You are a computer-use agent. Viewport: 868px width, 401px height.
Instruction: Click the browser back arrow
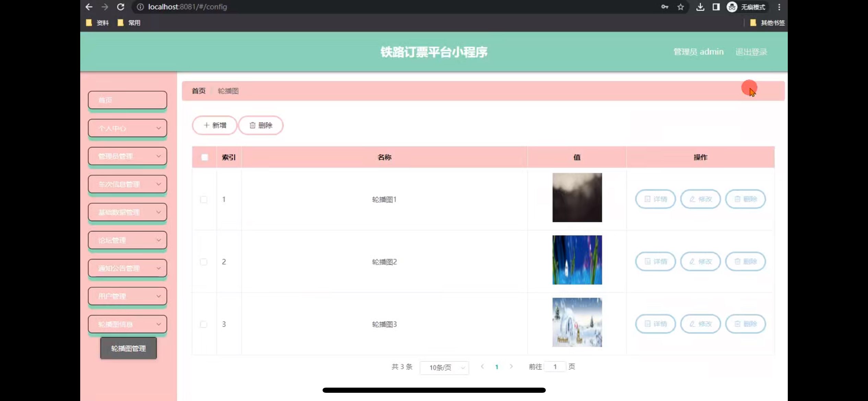[89, 7]
